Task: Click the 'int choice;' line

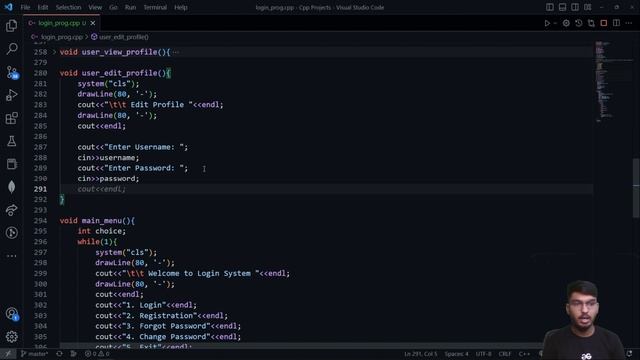Action: tap(102, 231)
